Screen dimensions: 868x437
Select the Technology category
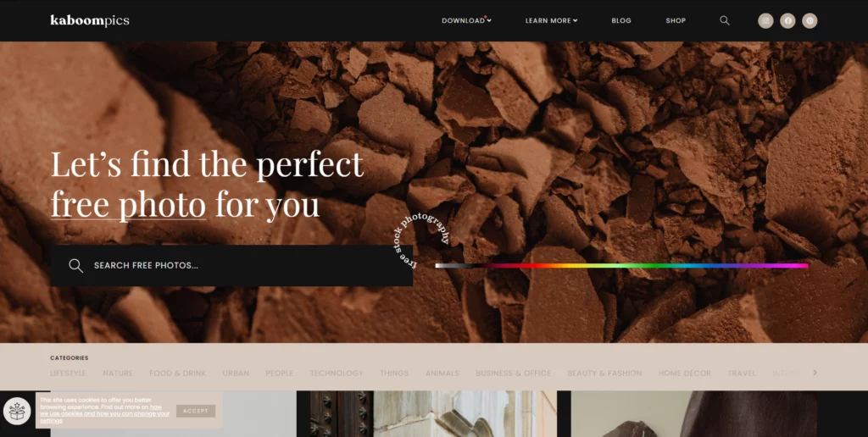[x=337, y=373]
